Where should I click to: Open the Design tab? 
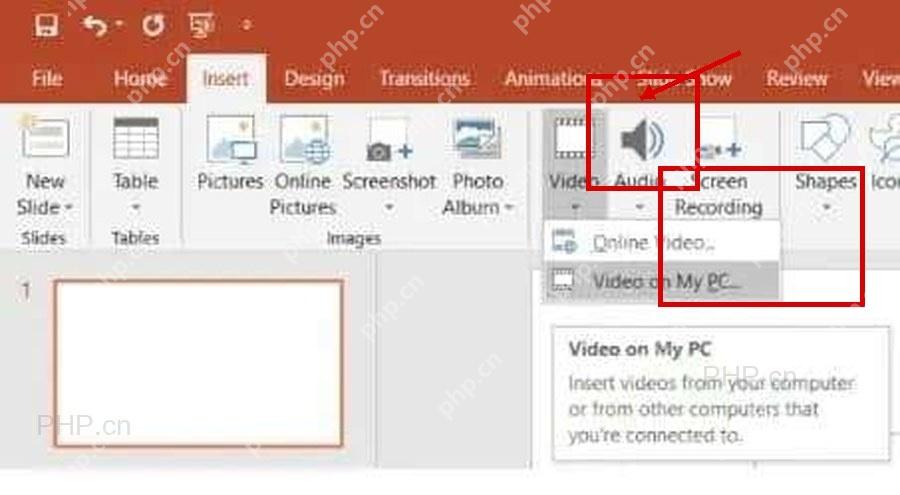[315, 78]
